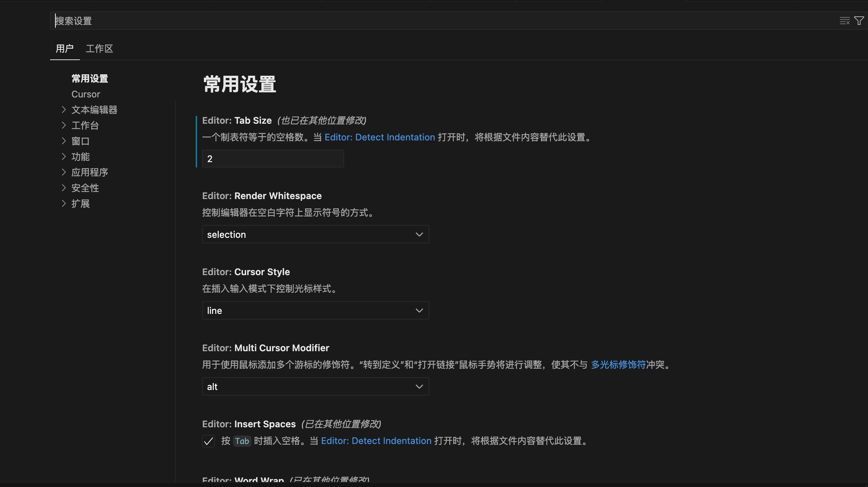Click the Editor: Cursor Style title

(246, 272)
